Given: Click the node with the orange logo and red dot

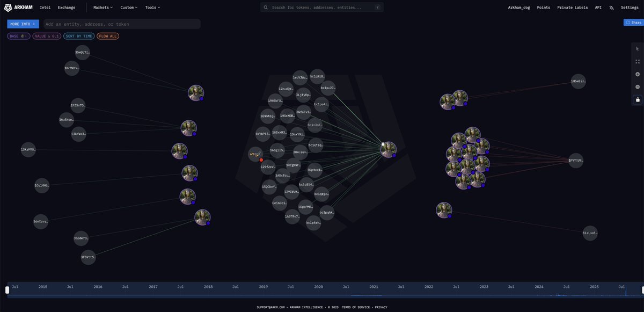Looking at the screenshot, I should pos(256,155).
